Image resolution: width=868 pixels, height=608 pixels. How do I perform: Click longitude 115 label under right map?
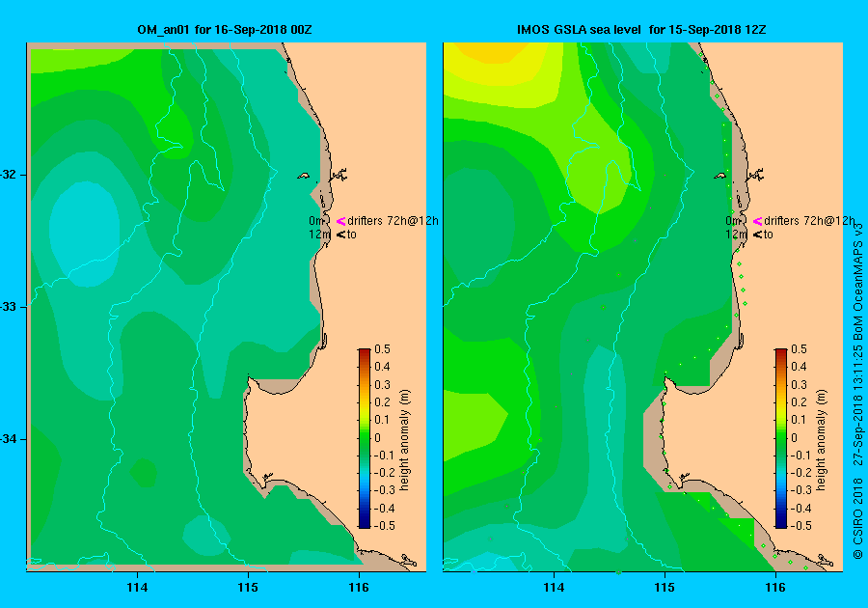tap(665, 588)
